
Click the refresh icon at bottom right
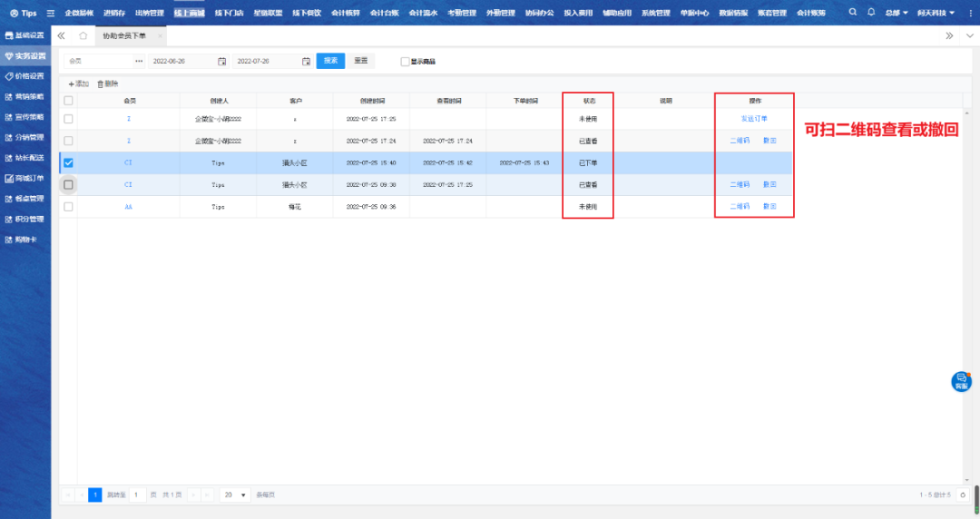963,495
